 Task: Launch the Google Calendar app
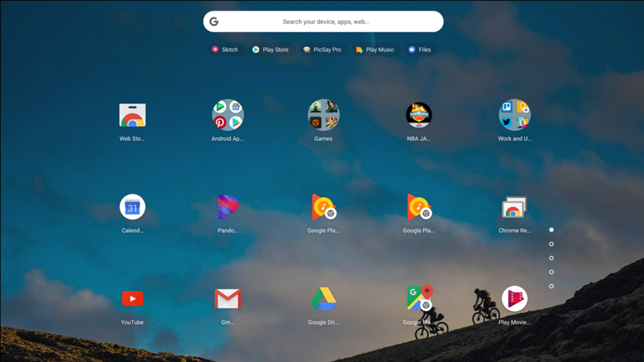[x=132, y=207]
